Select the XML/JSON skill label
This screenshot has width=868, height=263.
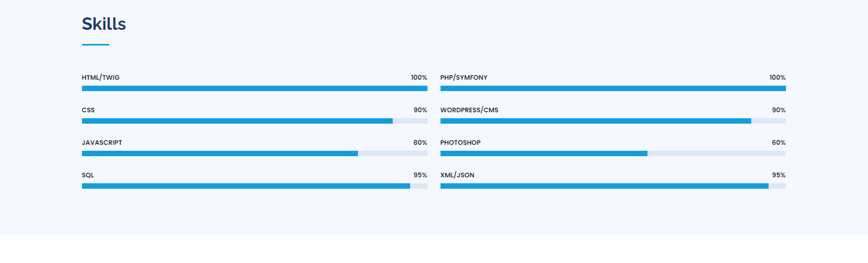457,175
